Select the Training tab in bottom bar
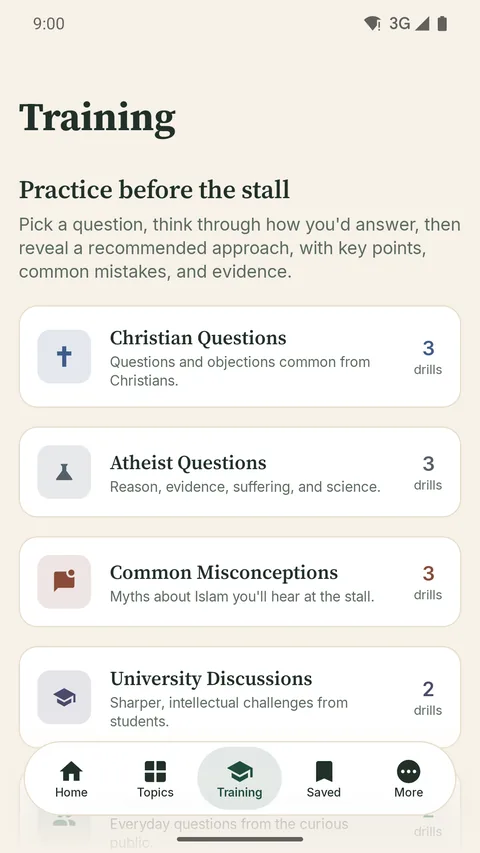480x853 pixels. pos(239,779)
